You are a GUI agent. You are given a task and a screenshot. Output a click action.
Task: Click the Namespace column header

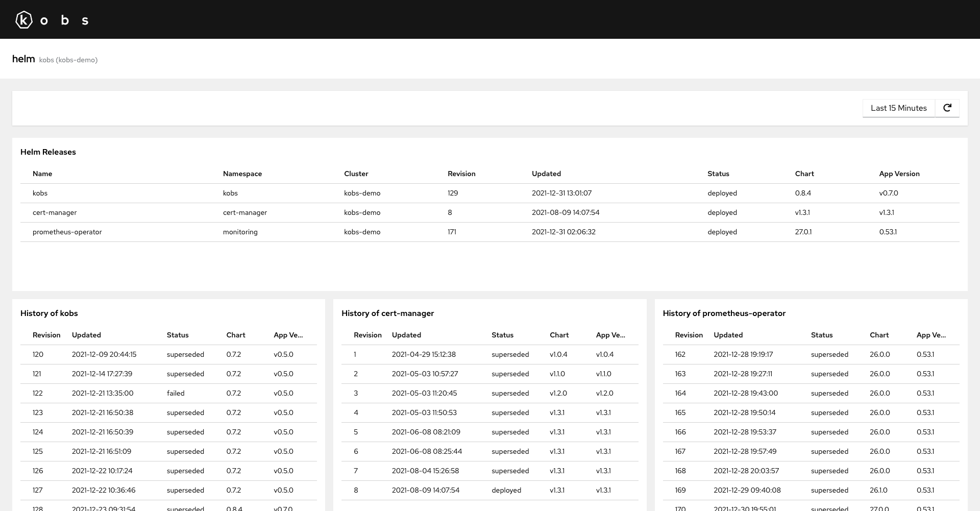(242, 174)
